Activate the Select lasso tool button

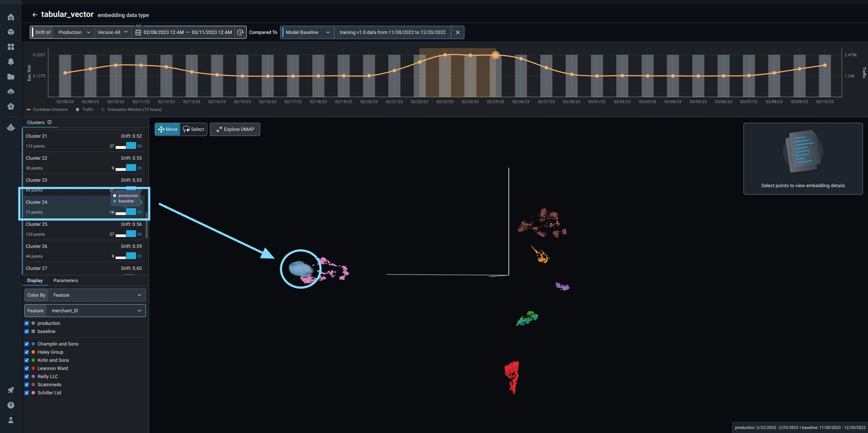pos(194,129)
